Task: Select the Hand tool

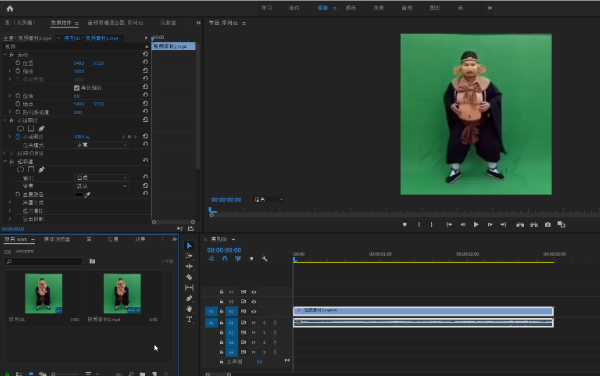Action: pos(189,308)
